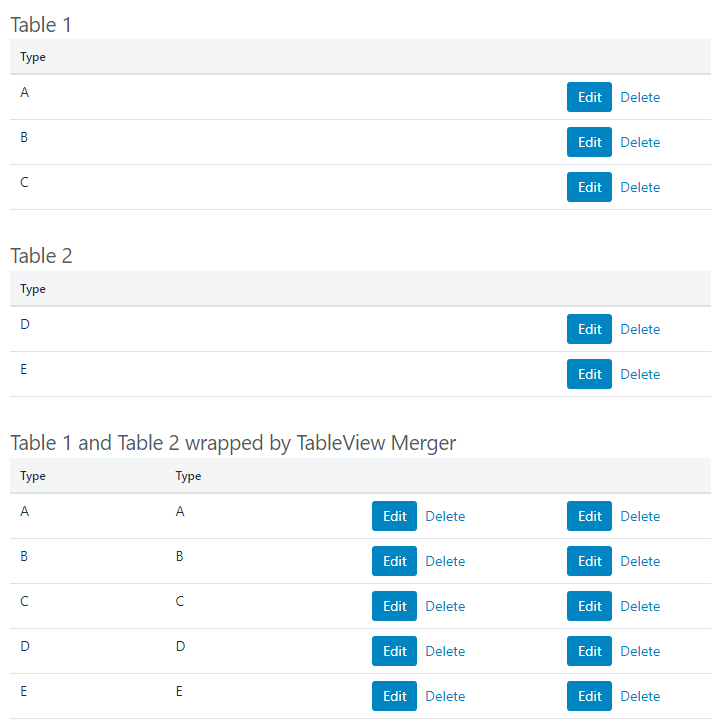721x725 pixels.
Task: Click the rightmost Delete link in merged row A
Action: [640, 516]
